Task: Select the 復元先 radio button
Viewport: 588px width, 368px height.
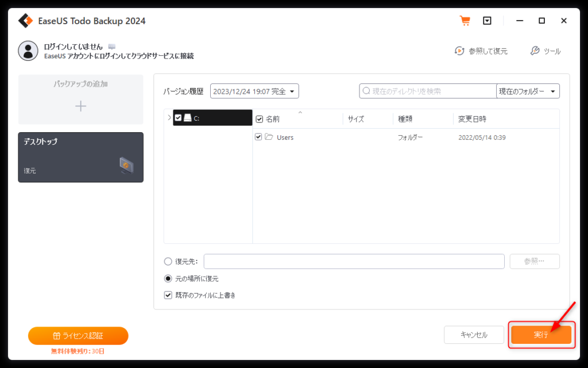Action: [168, 261]
